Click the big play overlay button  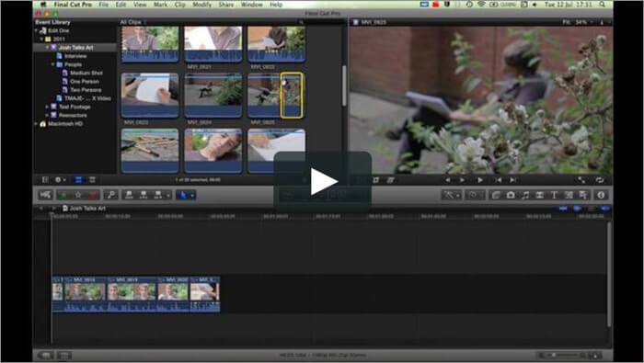[x=323, y=181]
